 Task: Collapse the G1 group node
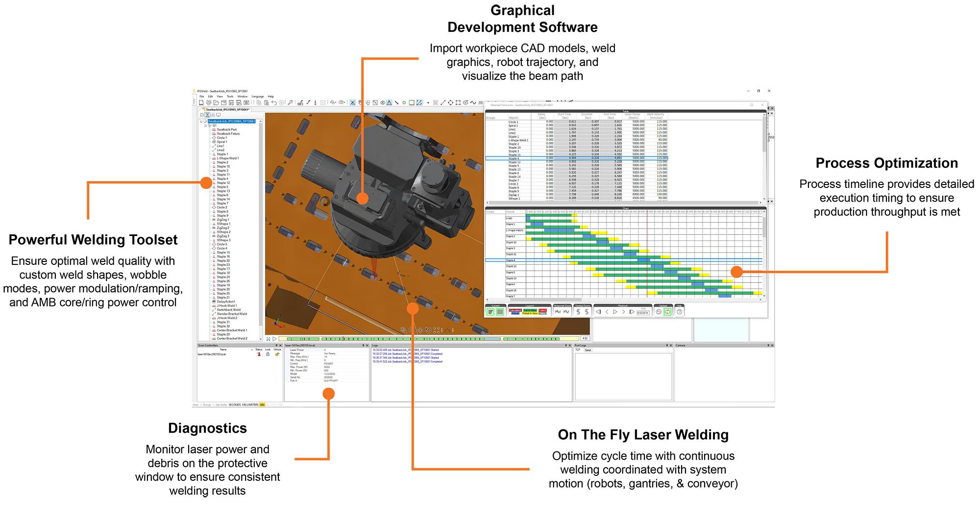[205, 126]
